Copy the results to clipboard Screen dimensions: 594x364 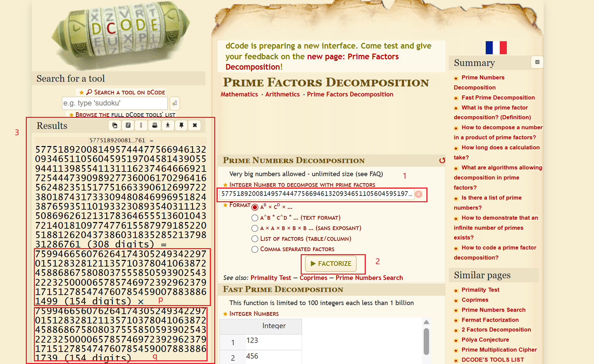(x=115, y=126)
